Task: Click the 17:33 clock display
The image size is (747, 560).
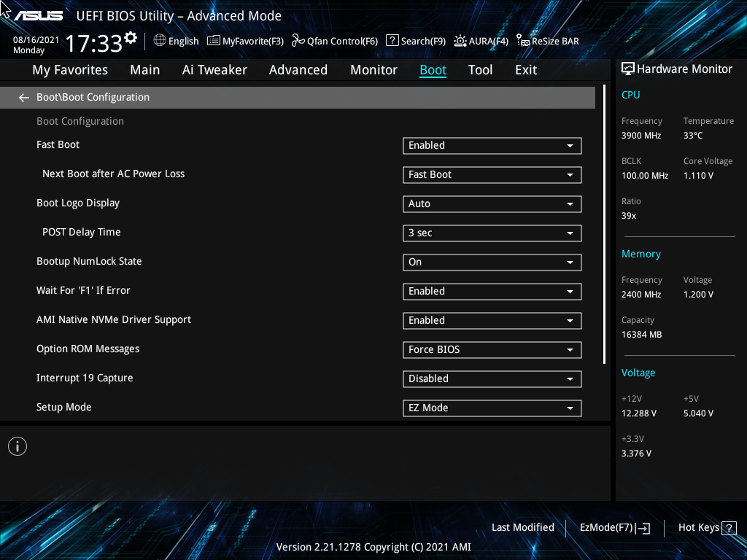Action: (x=93, y=44)
